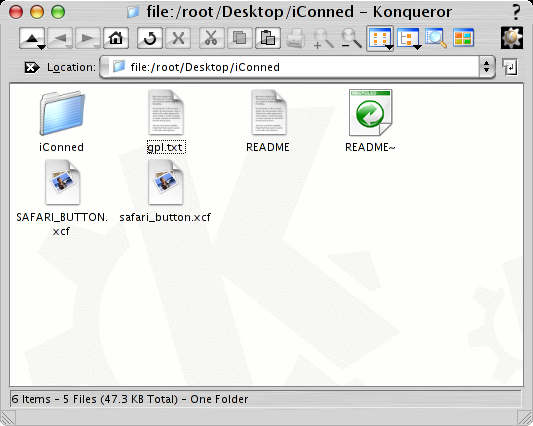533x426 pixels.
Task: Navigate back with the left arrow
Action: 60,38
